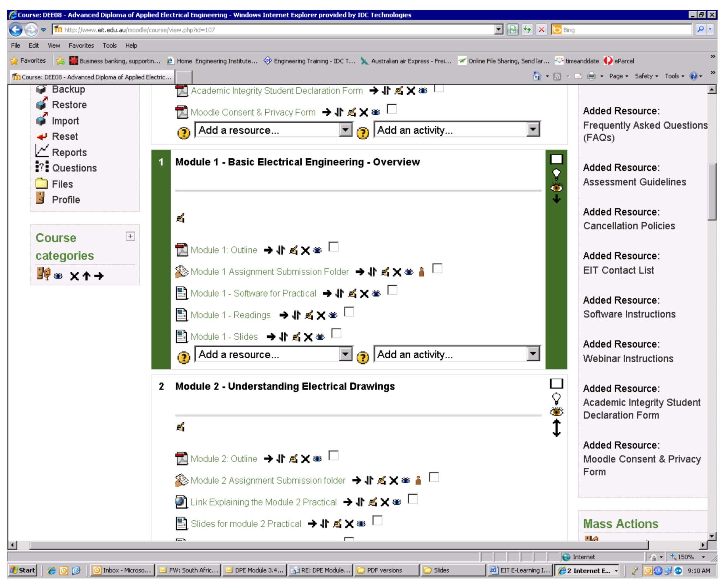
Task: Open the Edit menu
Action: (x=34, y=46)
